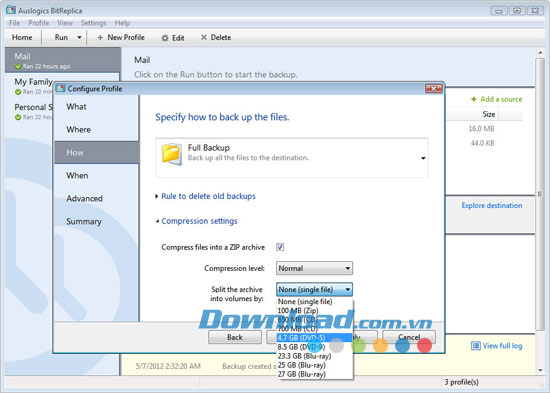Go to the Advanced step
The height and width of the screenshot is (393, 550).
tap(97, 199)
